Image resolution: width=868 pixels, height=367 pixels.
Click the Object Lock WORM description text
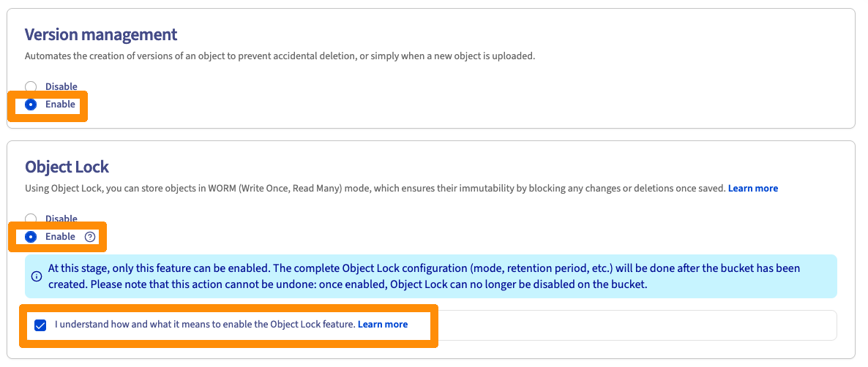(x=375, y=189)
